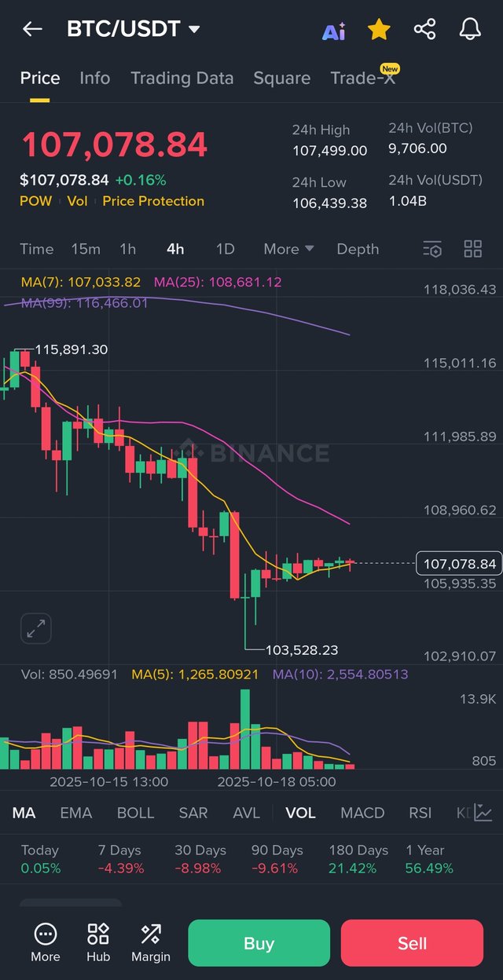
Task: Toggle the MACD indicator
Action: pyautogui.click(x=362, y=813)
